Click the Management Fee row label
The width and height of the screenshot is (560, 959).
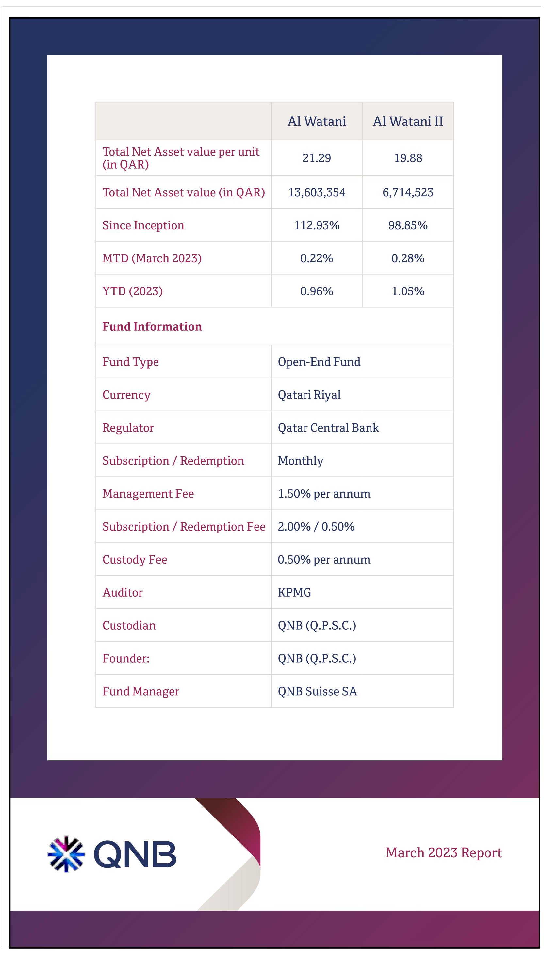click(148, 494)
